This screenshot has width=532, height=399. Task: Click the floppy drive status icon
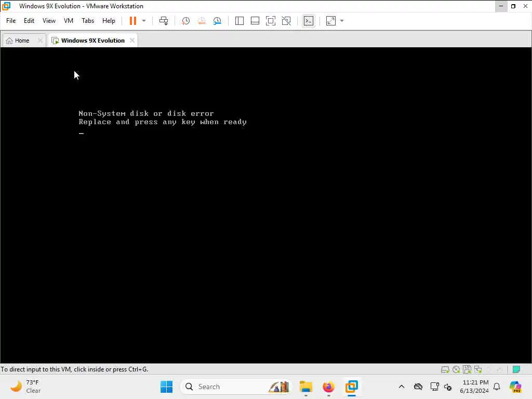pos(467,369)
